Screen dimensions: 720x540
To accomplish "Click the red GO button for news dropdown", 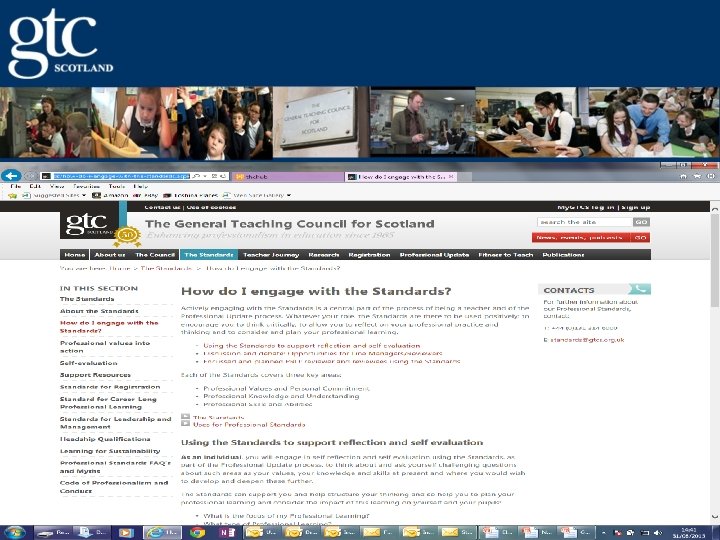I will click(641, 237).
